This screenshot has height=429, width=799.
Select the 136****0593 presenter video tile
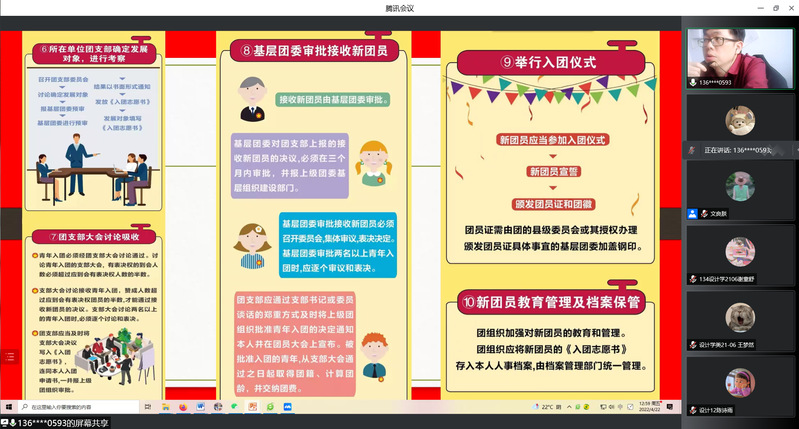[738, 55]
